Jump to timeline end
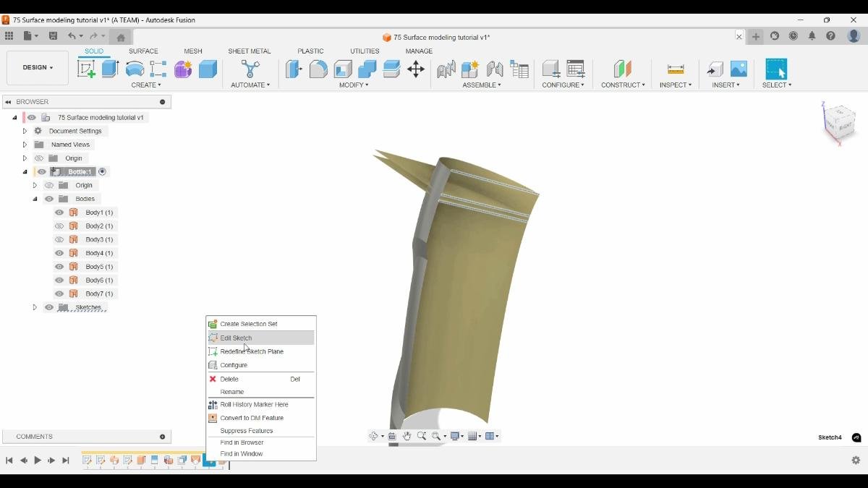The image size is (868, 488). pos(66,461)
